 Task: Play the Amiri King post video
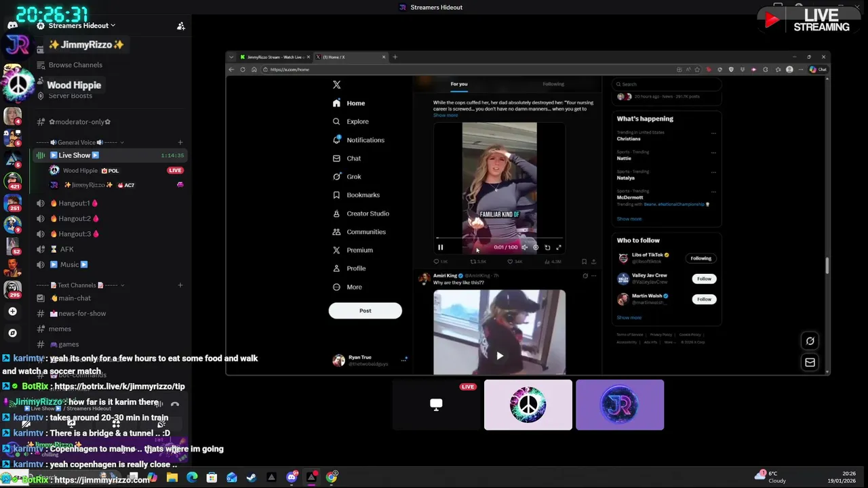click(x=500, y=355)
